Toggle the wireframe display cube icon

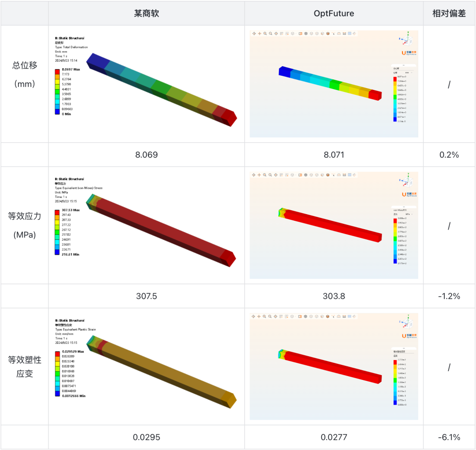pyautogui.click(x=306, y=33)
